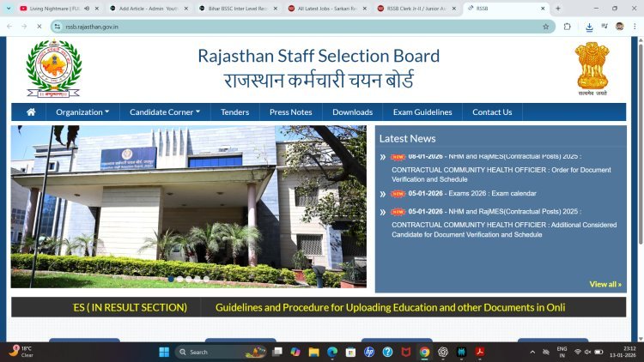This screenshot has height=362, width=644.
Task: Select the last carousel slide dot
Action: tap(206, 279)
